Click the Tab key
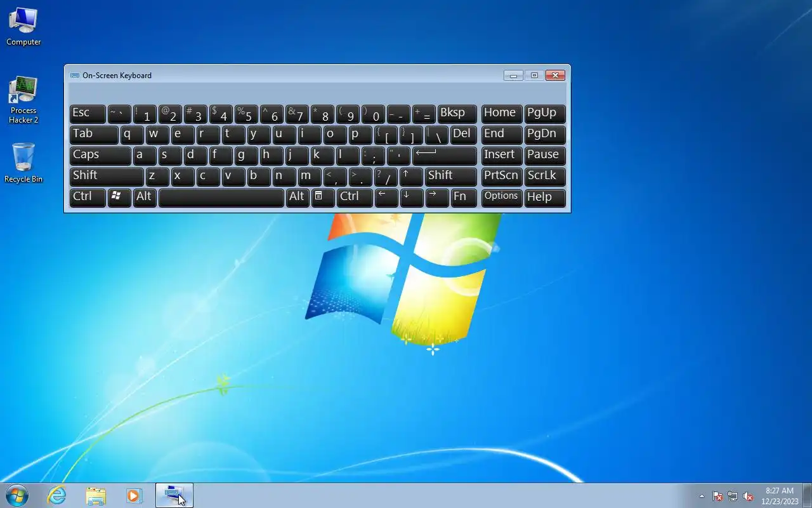 pos(94,135)
